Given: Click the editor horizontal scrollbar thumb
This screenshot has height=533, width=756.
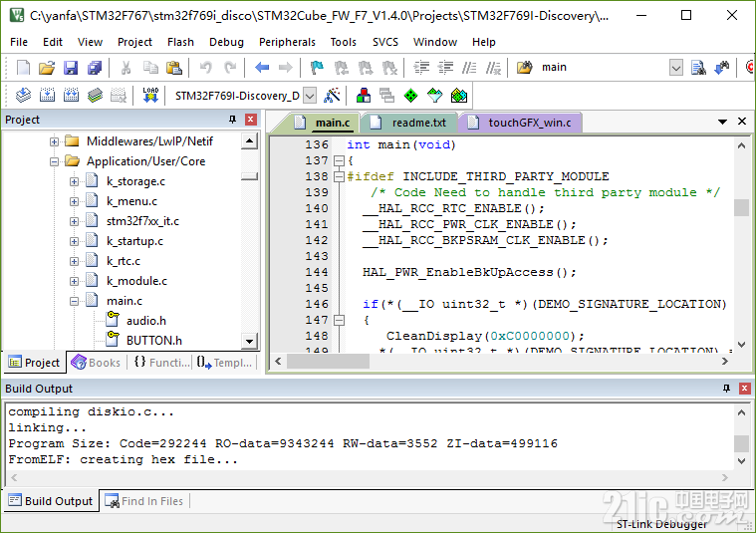Looking at the screenshot, I should (x=328, y=362).
